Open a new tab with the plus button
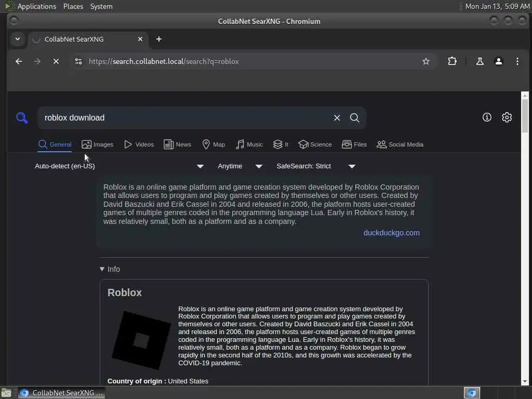Viewport: 532px width, 399px height. pos(159,39)
